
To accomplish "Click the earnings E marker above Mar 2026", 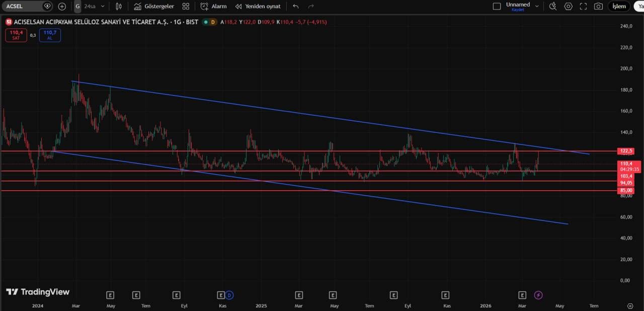I will tap(522, 295).
